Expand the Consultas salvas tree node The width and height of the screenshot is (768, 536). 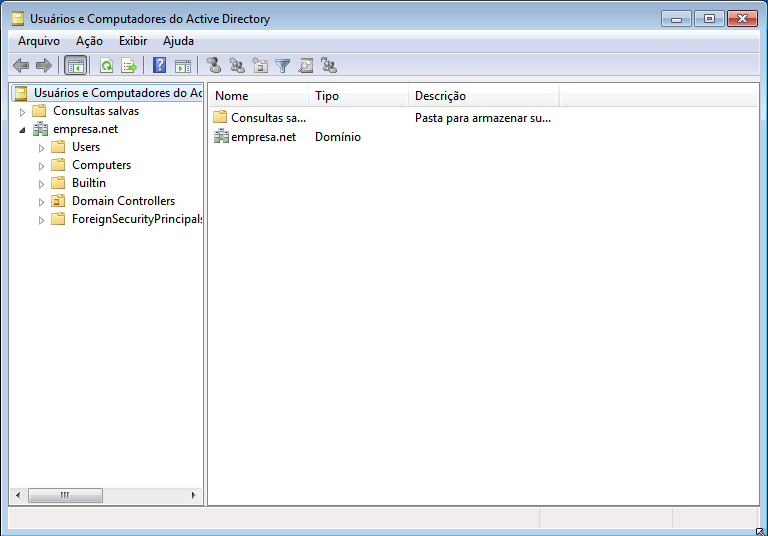click(22, 112)
